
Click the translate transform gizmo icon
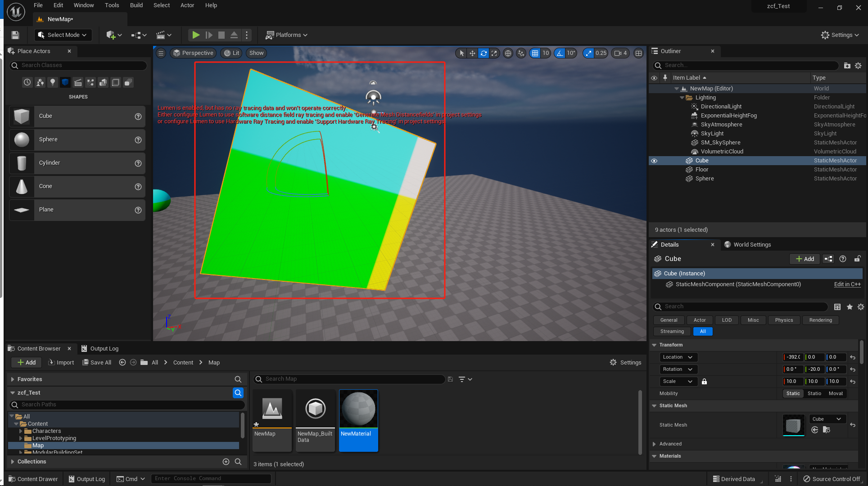click(472, 53)
